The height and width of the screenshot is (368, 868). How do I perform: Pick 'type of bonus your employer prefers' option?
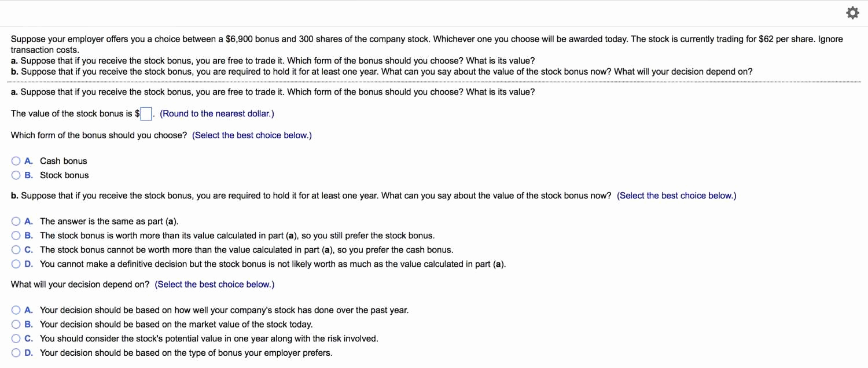[x=16, y=353]
